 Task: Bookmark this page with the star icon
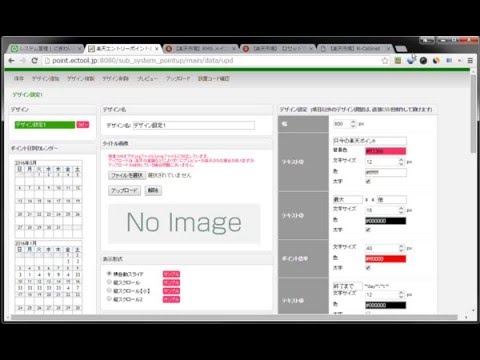click(385, 61)
